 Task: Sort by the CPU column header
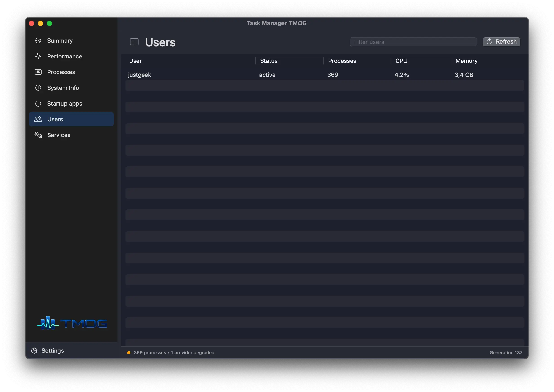(x=401, y=61)
